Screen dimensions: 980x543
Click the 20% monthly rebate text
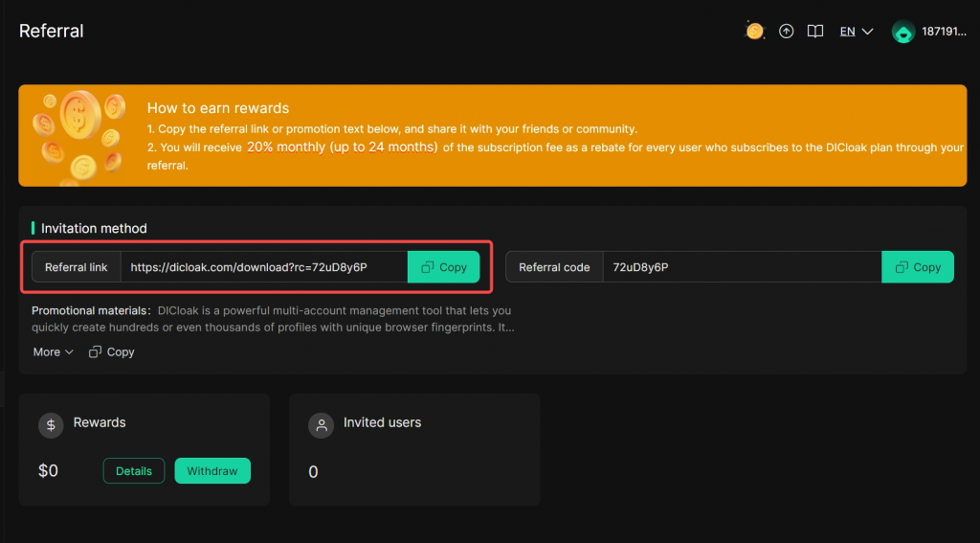(x=342, y=147)
